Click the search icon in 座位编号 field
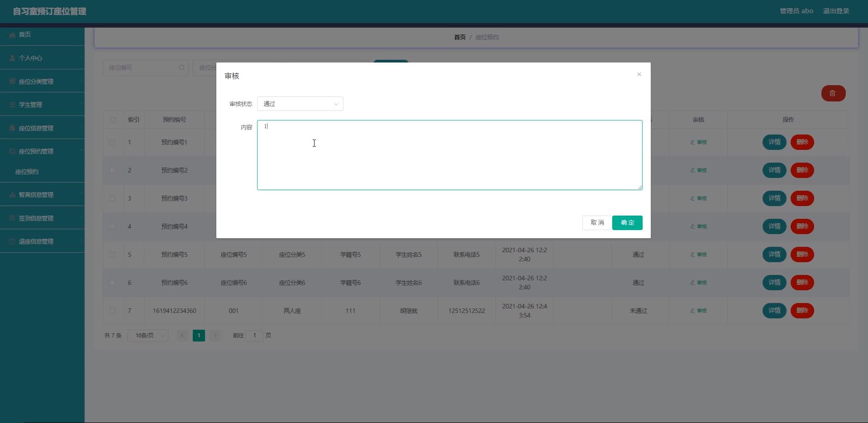This screenshot has height=423, width=868. pos(181,68)
